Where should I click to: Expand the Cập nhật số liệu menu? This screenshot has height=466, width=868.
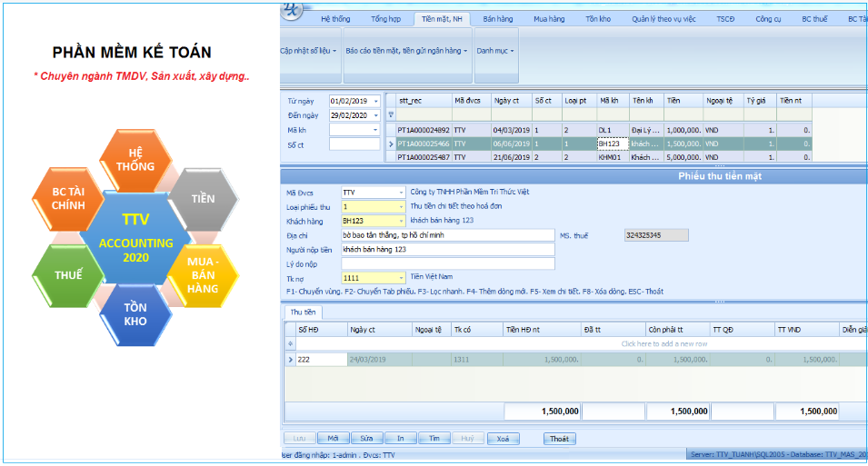pyautogui.click(x=309, y=51)
